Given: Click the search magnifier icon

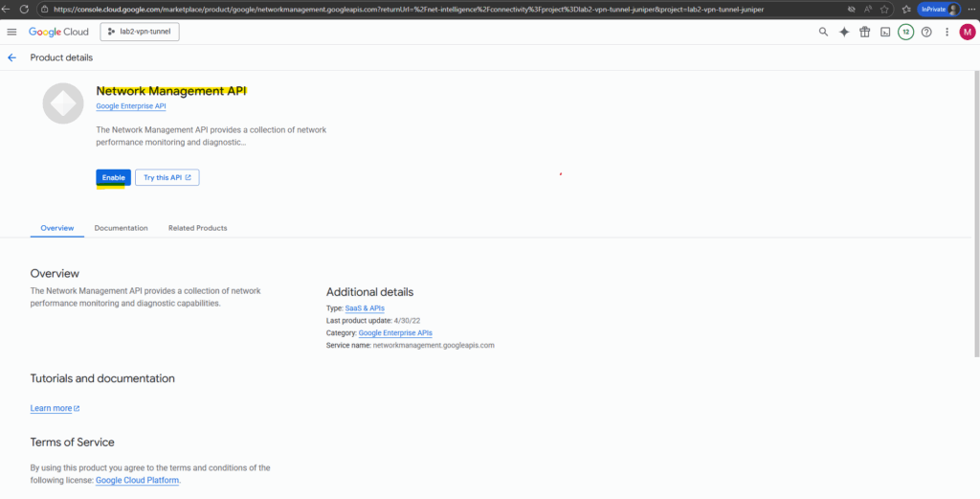Looking at the screenshot, I should [823, 32].
